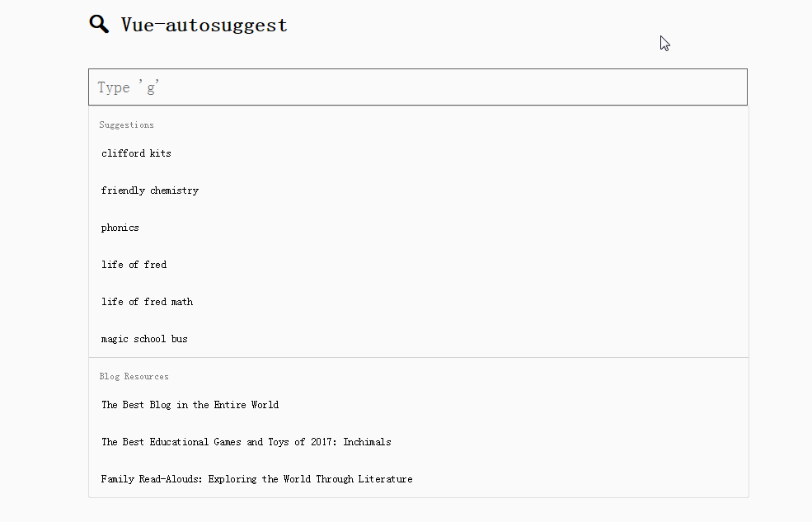Click the Vue-autosuggest page heading
812x522 pixels.
(x=204, y=25)
